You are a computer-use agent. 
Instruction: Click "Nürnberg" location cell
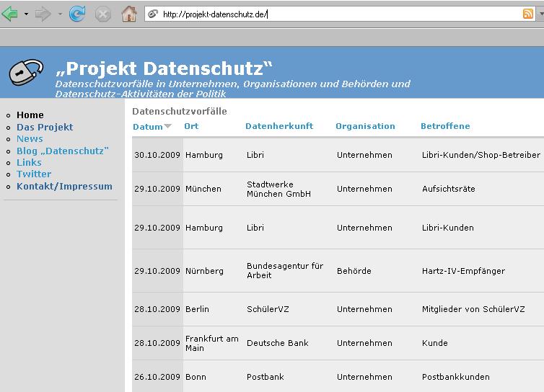click(x=204, y=271)
